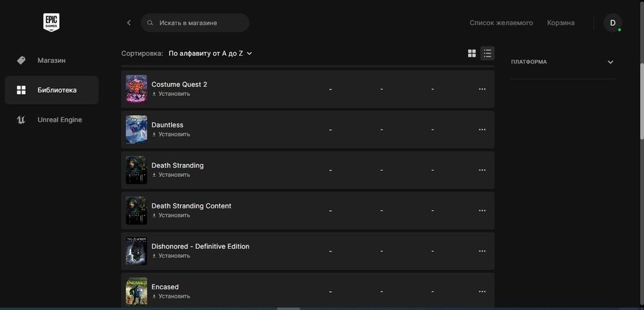Select the Encased cover thumbnail
This screenshot has height=310, width=644.
(x=137, y=291)
